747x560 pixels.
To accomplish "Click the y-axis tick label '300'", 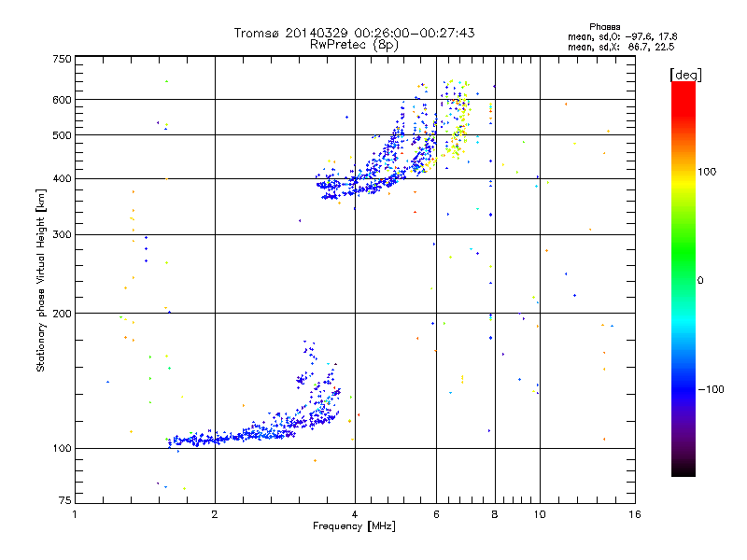I will (x=62, y=235).
